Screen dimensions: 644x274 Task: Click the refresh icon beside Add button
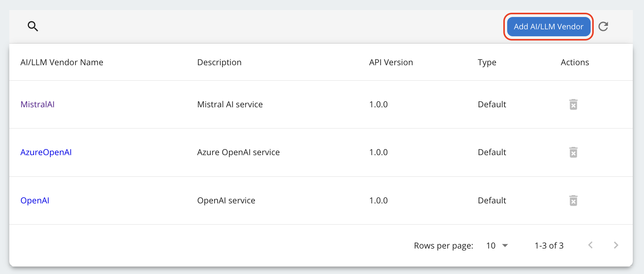[603, 26]
